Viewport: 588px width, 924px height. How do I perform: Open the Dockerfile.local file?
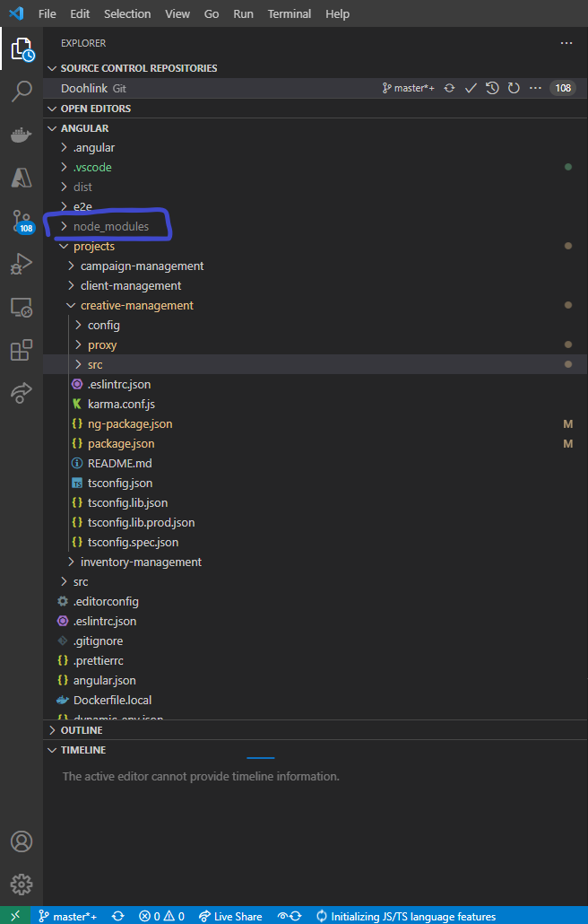[x=112, y=700]
